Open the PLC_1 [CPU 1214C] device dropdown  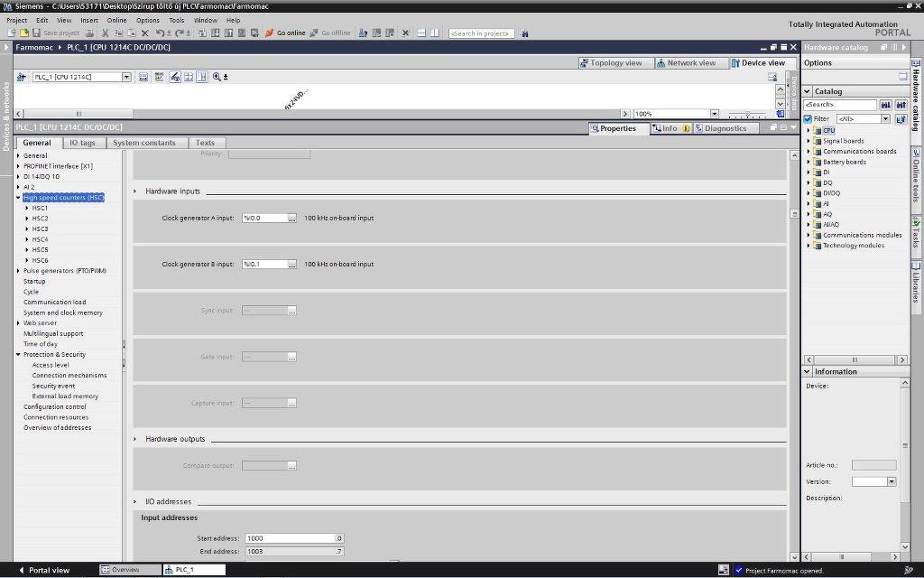[126, 77]
